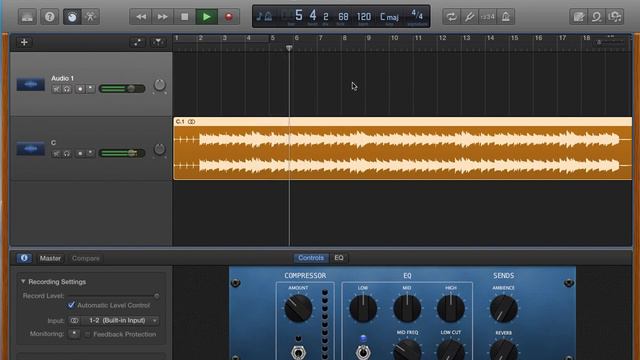
Task: Switch to the Controls tab
Action: 311,258
